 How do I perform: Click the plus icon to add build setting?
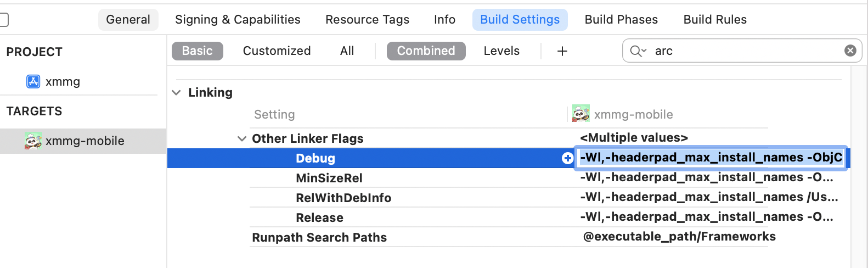coord(562,51)
